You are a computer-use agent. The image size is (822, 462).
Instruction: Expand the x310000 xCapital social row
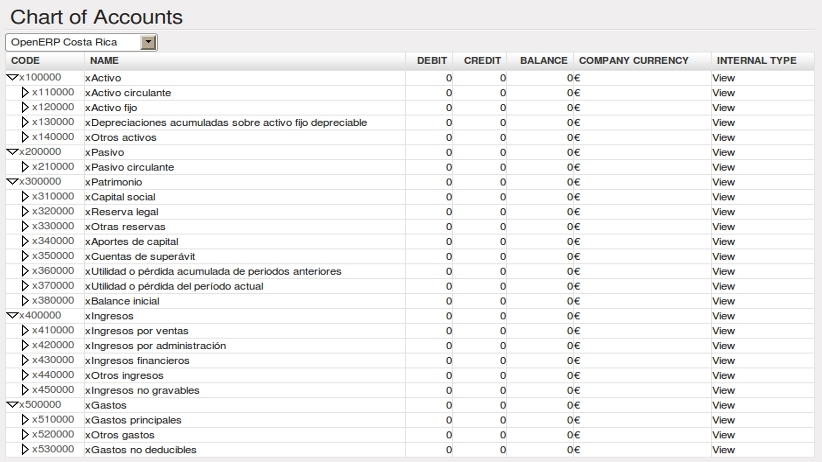tap(25, 197)
